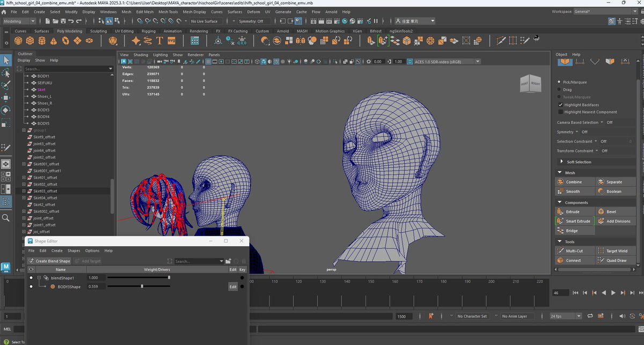Click the blendShape1 envelope slider handle

169,278
